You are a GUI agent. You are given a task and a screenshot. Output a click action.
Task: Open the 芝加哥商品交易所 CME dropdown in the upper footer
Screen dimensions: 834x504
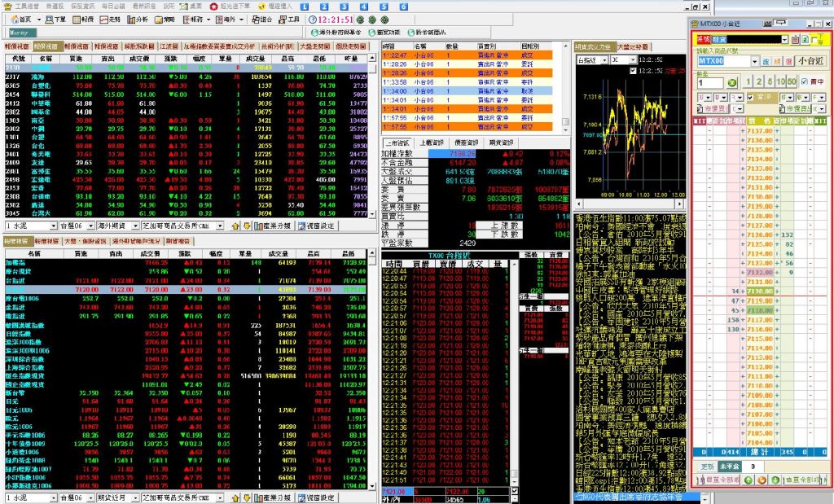coord(219,226)
